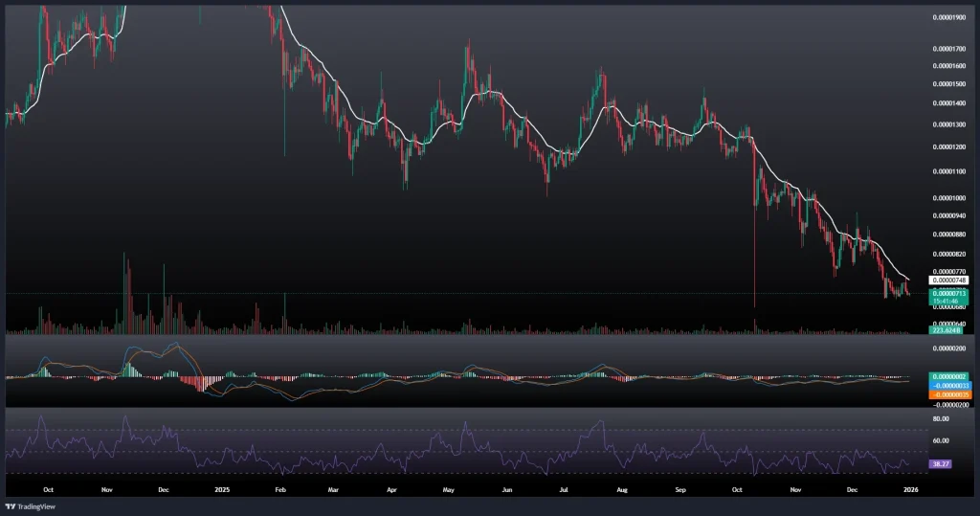Viewport: 980px width, 516px height.
Task: Click the 60.00 level on the RSI scale
Action: click(x=941, y=441)
